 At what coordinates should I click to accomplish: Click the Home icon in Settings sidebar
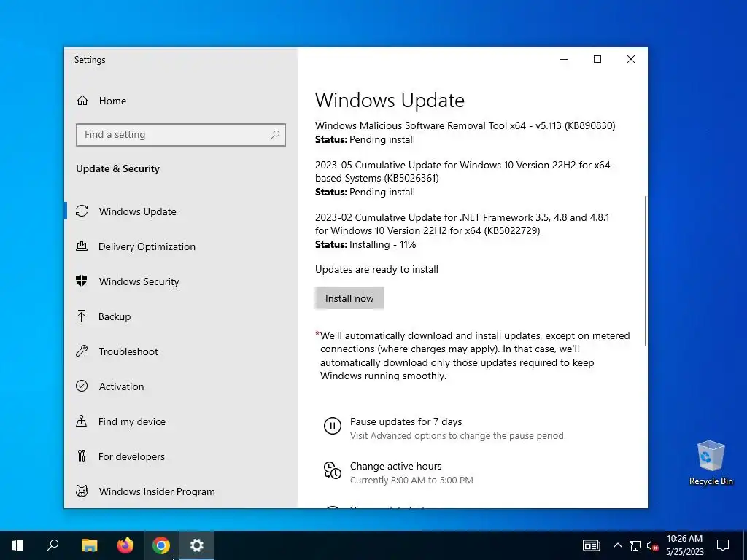pyautogui.click(x=82, y=101)
